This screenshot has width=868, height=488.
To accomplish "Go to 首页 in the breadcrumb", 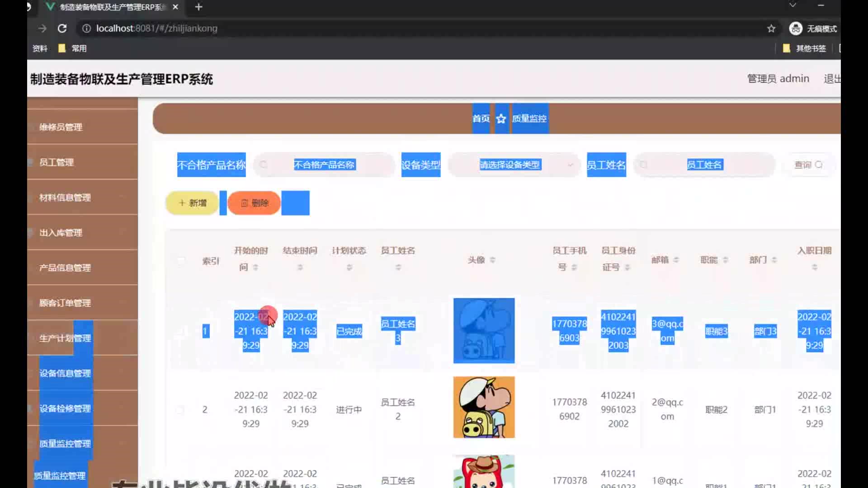I will (481, 118).
